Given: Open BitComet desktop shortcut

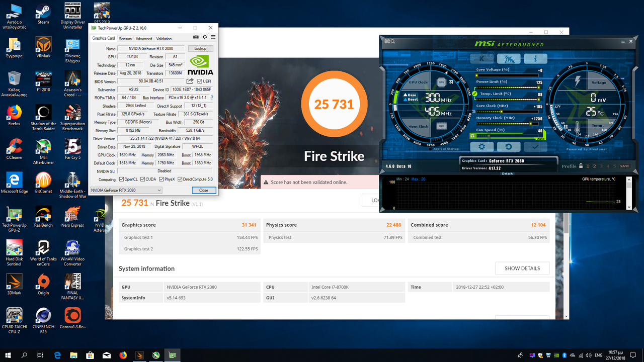Looking at the screenshot, I should tap(43, 183).
